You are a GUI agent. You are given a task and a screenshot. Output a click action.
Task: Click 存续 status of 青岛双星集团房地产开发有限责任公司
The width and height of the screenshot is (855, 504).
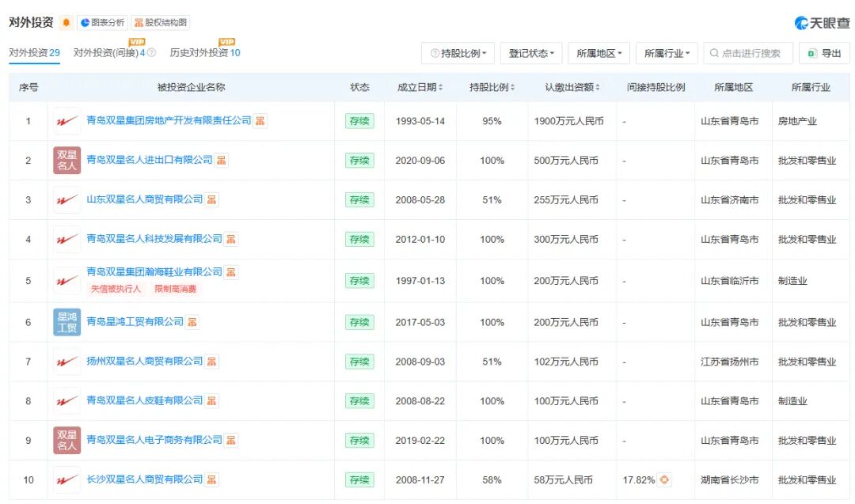coord(359,121)
